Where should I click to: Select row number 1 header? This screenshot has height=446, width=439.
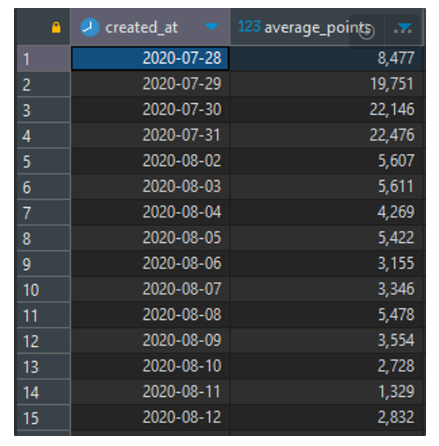(x=44, y=59)
